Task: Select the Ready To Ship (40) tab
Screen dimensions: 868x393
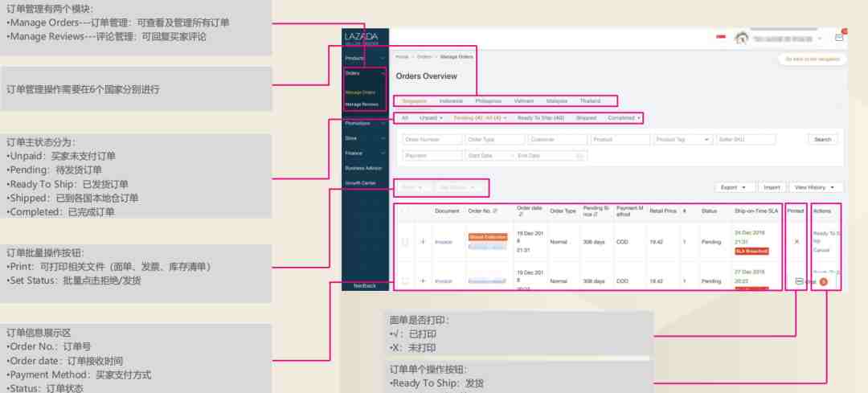Action: [x=540, y=118]
